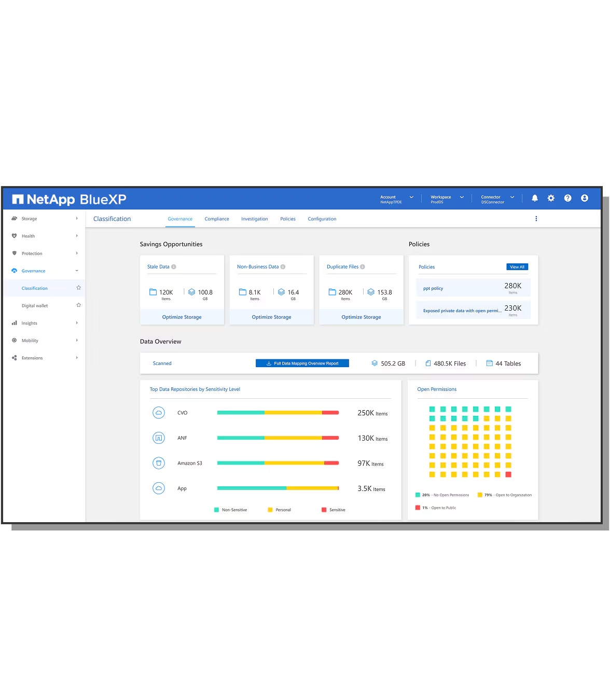Open the Account dropdown
The height and width of the screenshot is (700, 610).
click(397, 199)
